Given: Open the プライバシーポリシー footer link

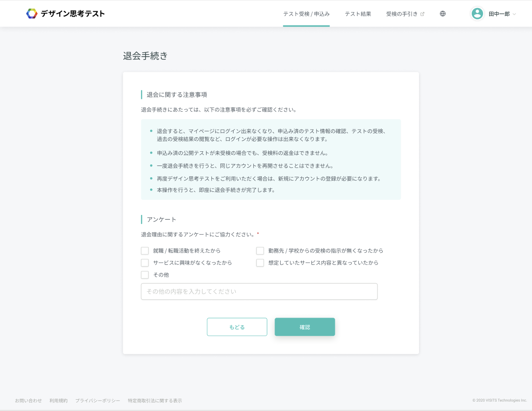Looking at the screenshot, I should point(97,401).
